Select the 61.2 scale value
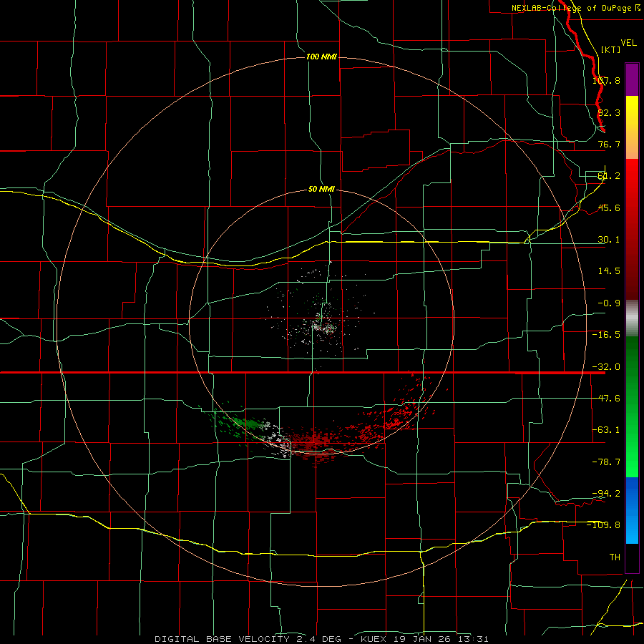Screen dimensions: 644x644 [609, 176]
